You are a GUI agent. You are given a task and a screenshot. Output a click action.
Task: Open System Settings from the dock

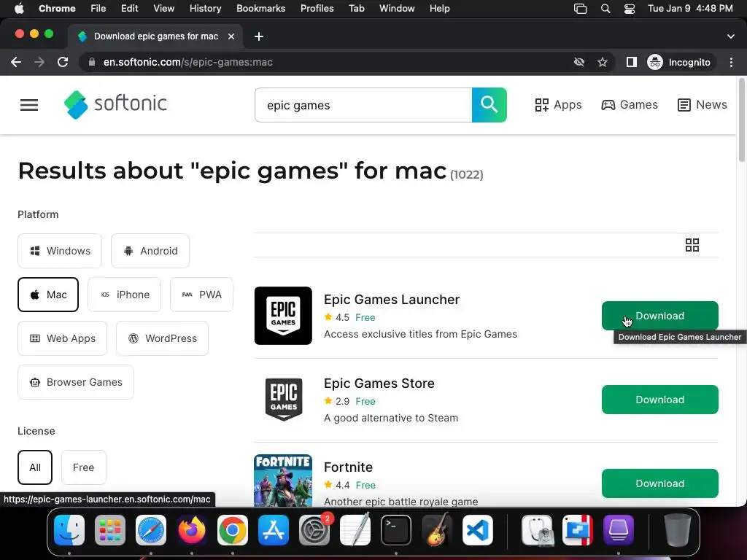(314, 530)
